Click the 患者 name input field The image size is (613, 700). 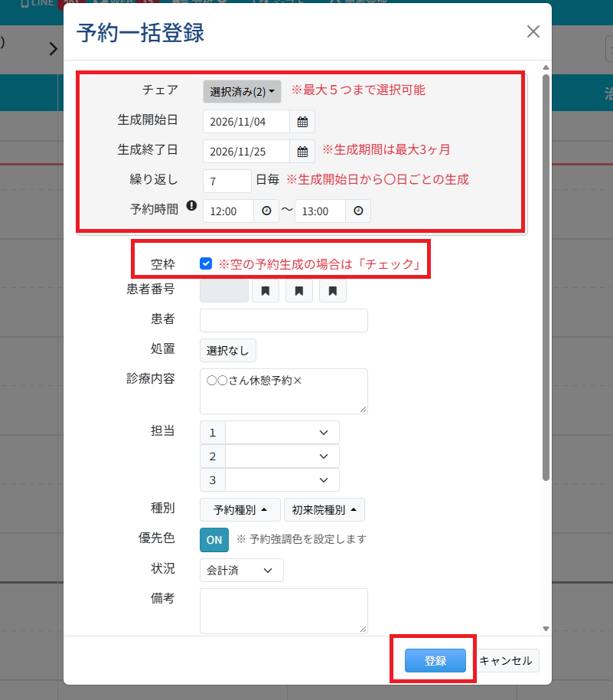tap(284, 321)
